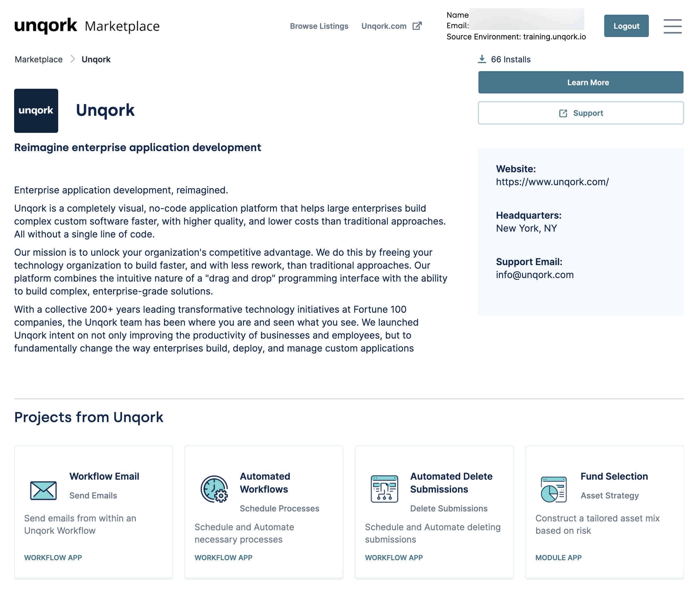Click the 'Asset Strategy' subtitle text

(609, 496)
